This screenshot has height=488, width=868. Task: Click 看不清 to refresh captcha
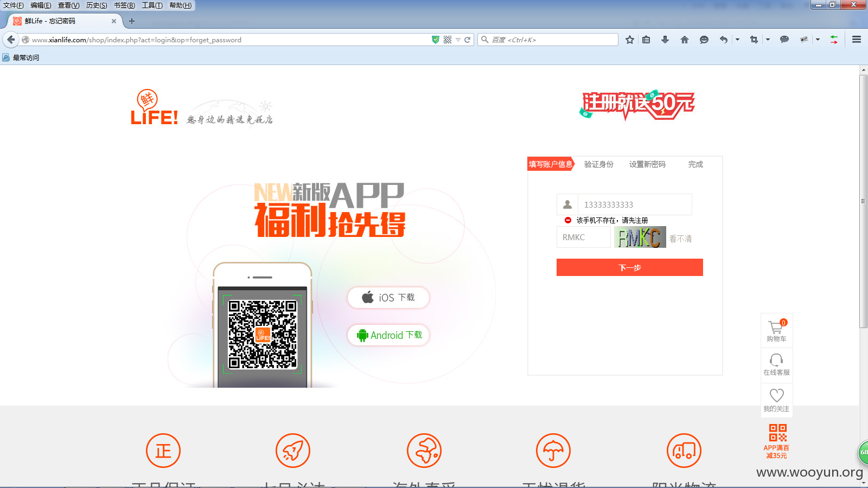pos(680,239)
